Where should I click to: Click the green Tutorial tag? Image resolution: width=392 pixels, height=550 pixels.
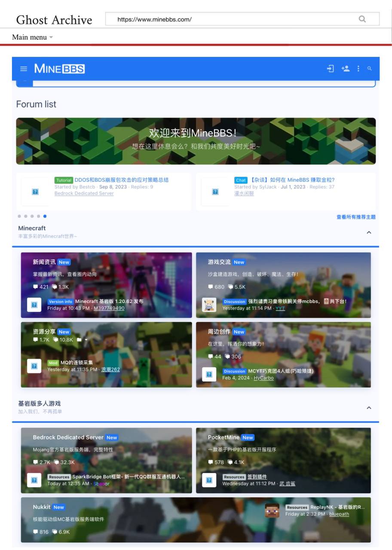tap(64, 180)
